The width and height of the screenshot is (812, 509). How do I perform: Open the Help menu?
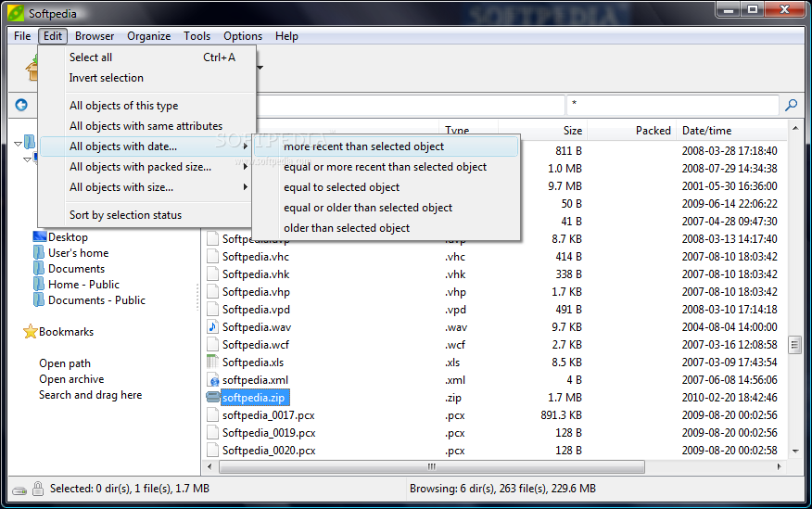coord(286,36)
